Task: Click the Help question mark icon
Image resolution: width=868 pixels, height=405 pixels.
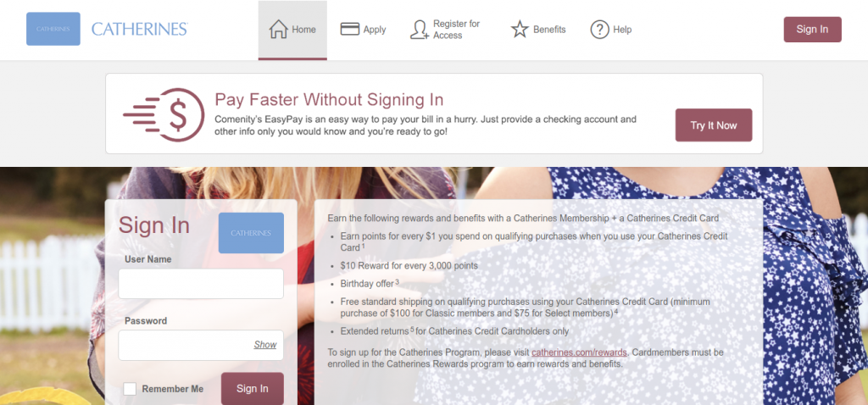Action: (x=599, y=30)
